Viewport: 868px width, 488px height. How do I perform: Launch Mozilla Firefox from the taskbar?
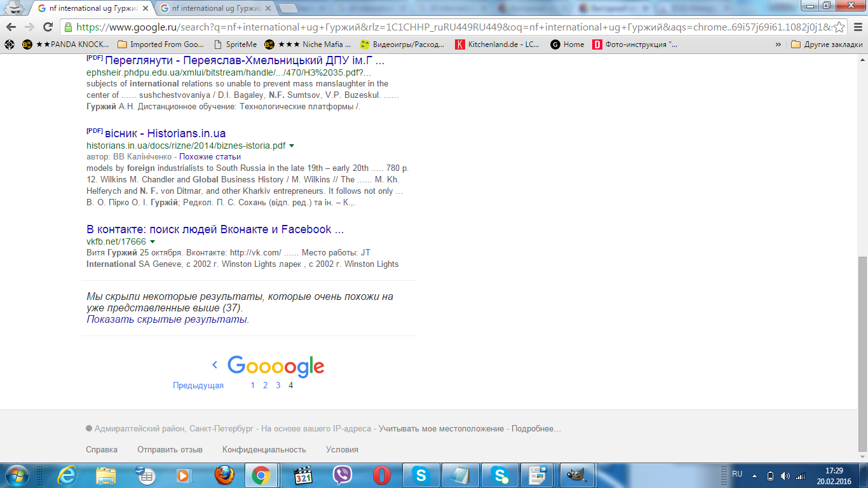click(224, 475)
